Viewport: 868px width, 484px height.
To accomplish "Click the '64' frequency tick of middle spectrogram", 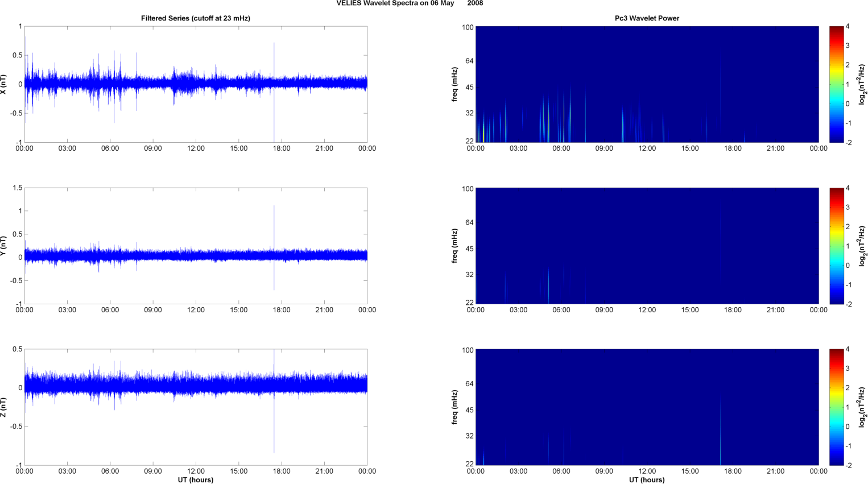I will [469, 222].
